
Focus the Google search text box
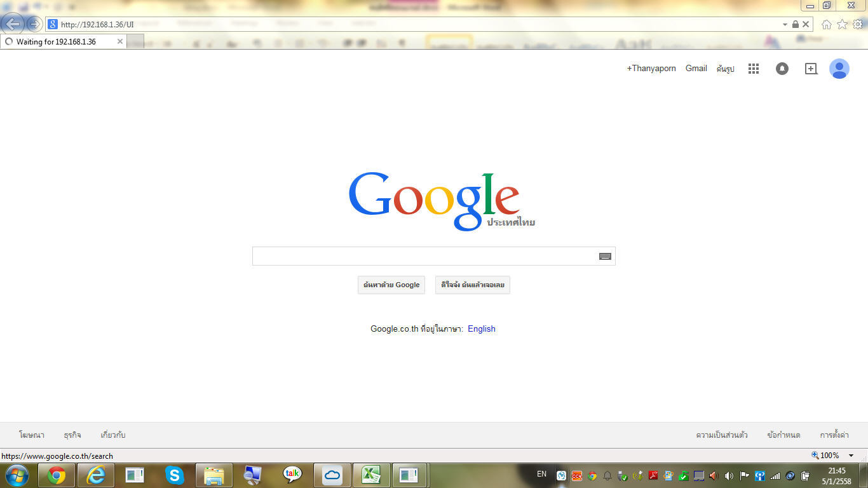[434, 256]
